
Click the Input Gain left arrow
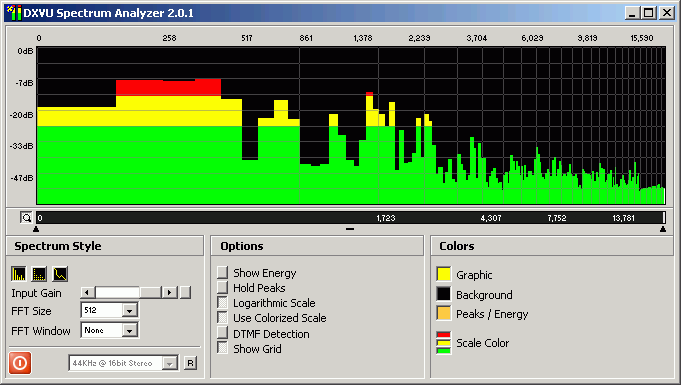pyautogui.click(x=88, y=292)
